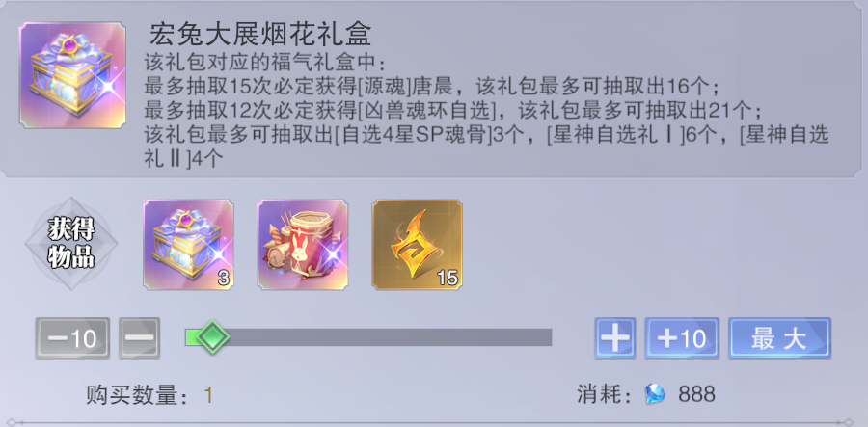Click the 宏兔大展烟花礼盒 title text
868x427 pixels.
pos(260,35)
